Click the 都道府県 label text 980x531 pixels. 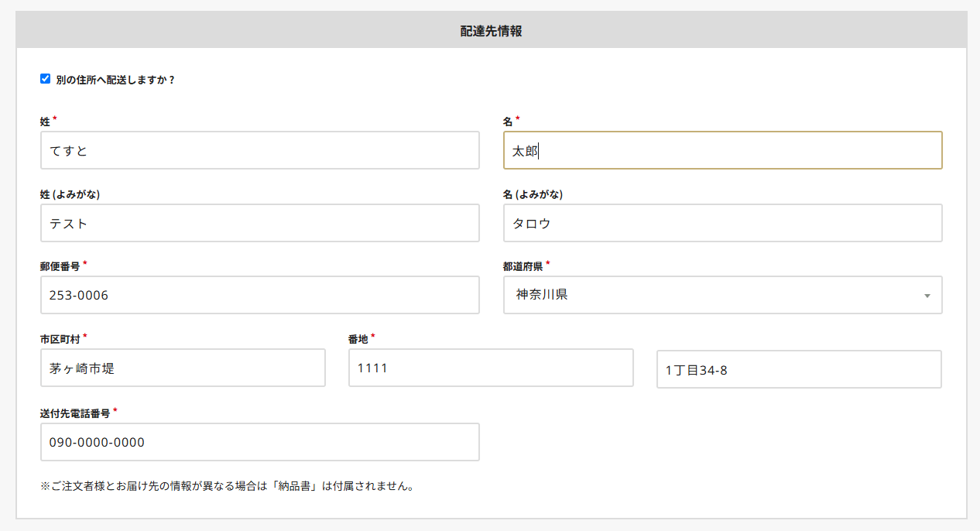tap(523, 266)
